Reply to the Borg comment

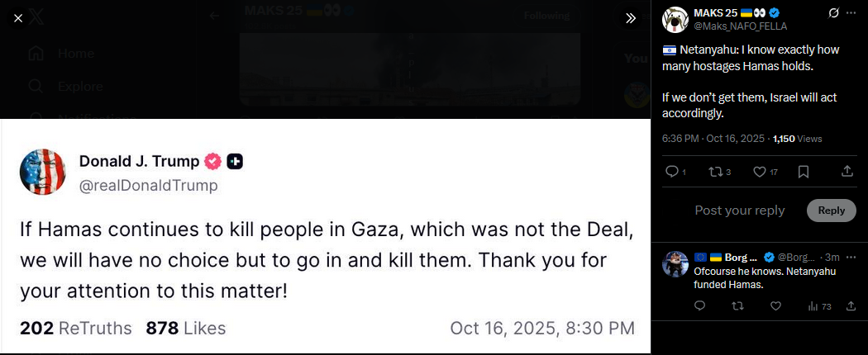tap(699, 305)
